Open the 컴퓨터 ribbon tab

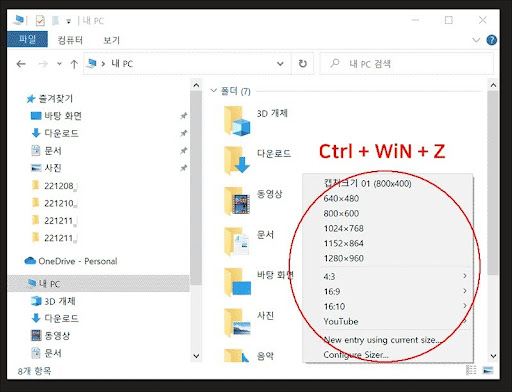pyautogui.click(x=70, y=40)
